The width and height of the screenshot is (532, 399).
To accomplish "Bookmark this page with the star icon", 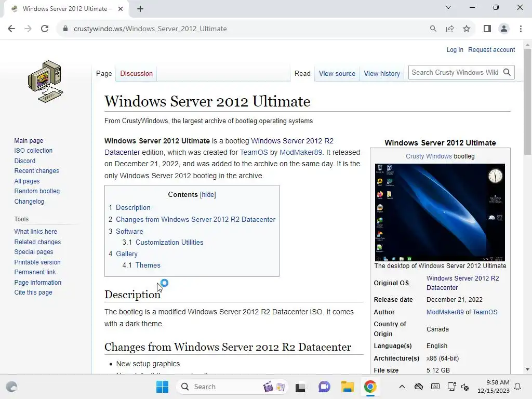I will 467,29.
